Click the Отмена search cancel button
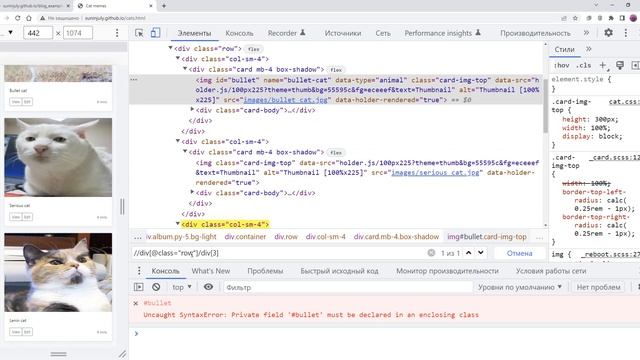The height and width of the screenshot is (360, 640). 519,253
